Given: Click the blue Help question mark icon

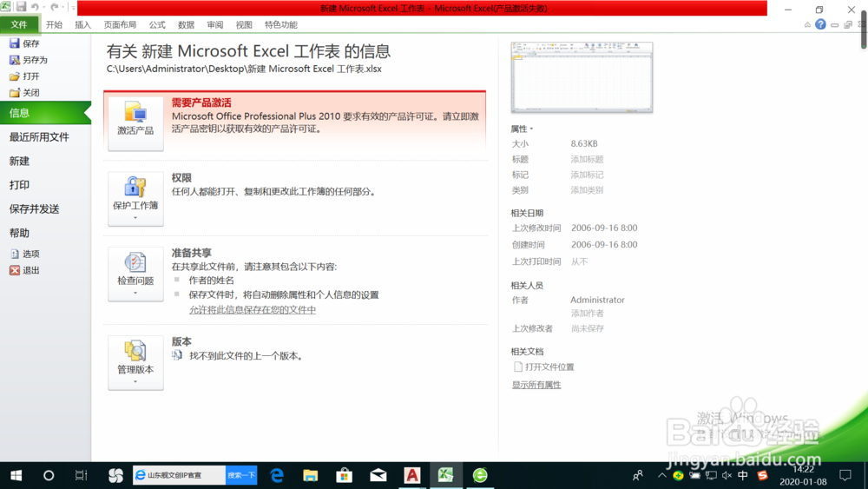Looking at the screenshot, I should [820, 24].
